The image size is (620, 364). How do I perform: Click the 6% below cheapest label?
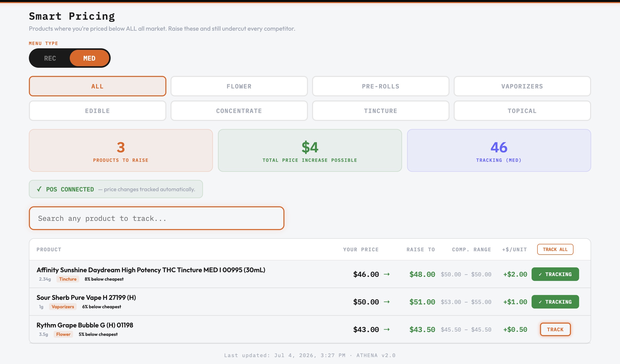pyautogui.click(x=101, y=307)
